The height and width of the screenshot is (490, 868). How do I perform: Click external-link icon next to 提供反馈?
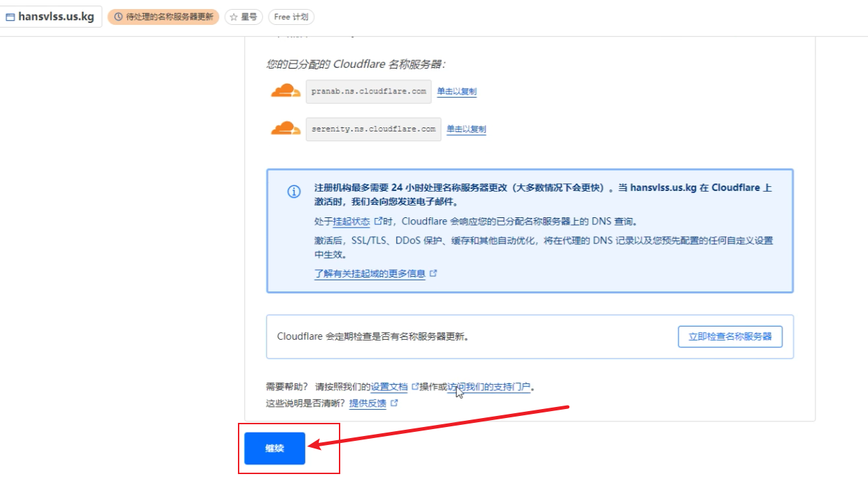click(x=394, y=403)
